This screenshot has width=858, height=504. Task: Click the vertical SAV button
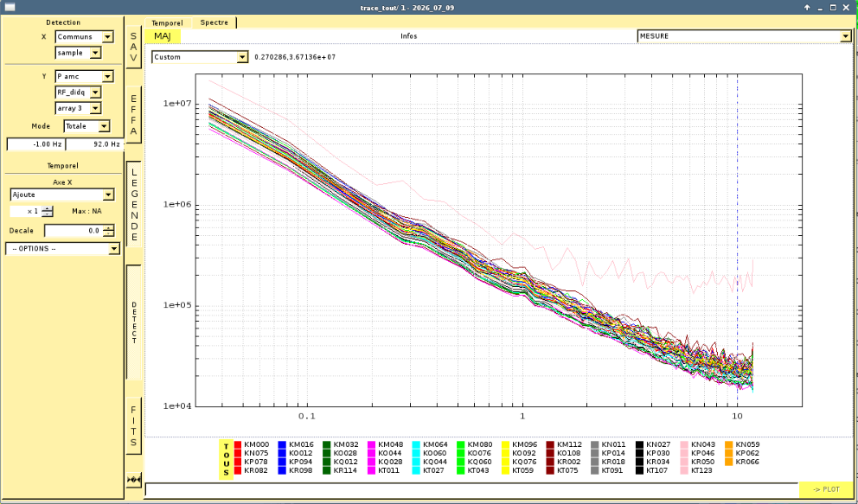133,47
